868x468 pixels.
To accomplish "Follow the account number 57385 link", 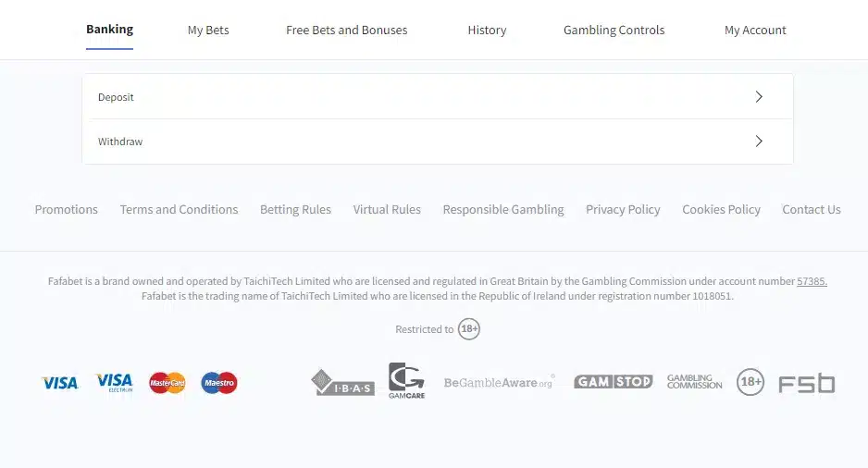I will (x=812, y=281).
